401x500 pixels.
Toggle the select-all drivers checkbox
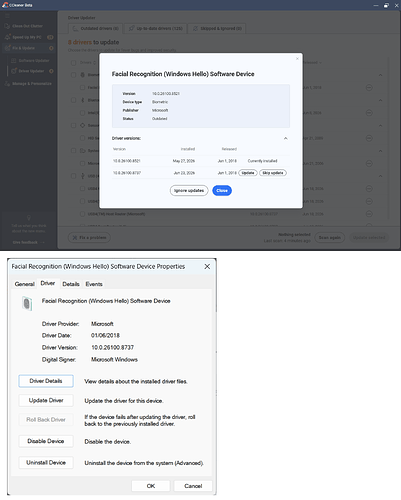click(73, 63)
